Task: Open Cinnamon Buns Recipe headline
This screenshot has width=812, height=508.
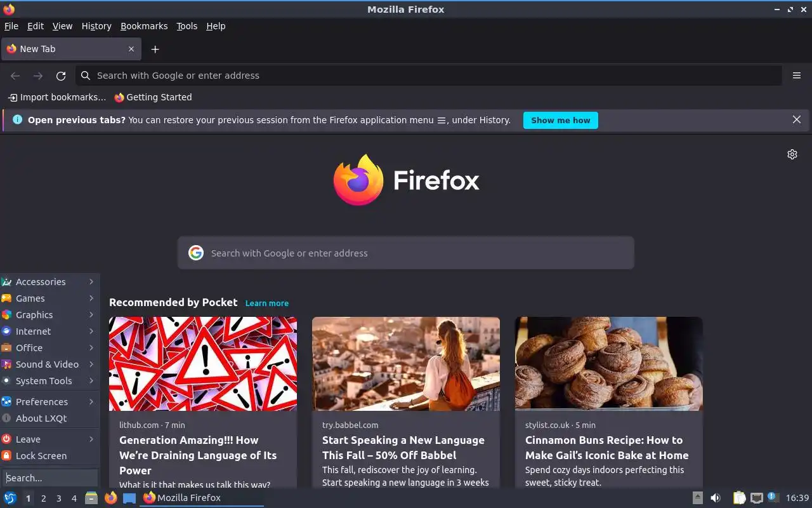Action: click(x=607, y=448)
